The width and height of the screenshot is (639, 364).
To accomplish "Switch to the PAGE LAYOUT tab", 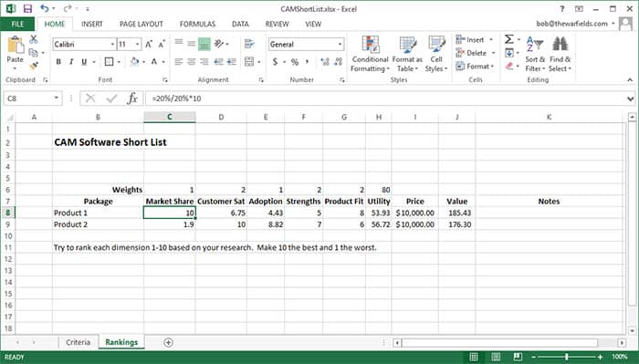I will click(141, 24).
